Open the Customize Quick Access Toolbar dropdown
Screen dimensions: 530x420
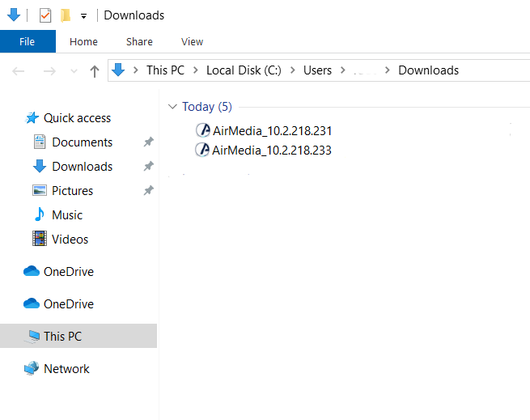tap(83, 16)
